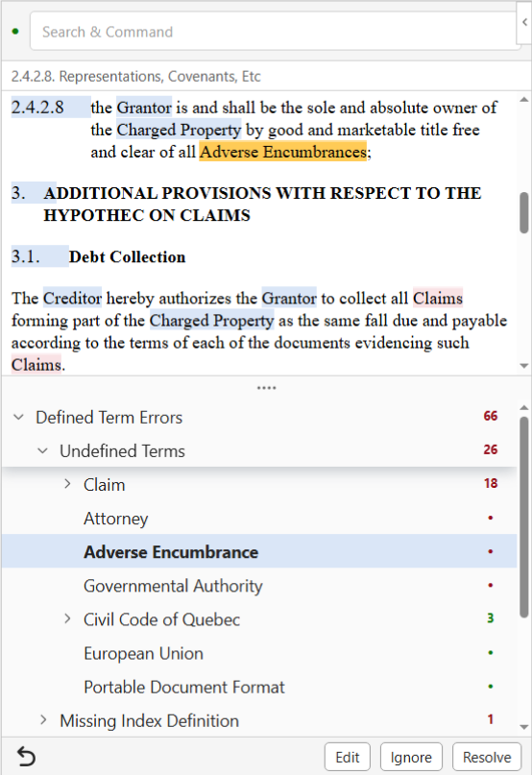Click document scrollbar up arrow
This screenshot has height=775, width=532.
(x=524, y=99)
